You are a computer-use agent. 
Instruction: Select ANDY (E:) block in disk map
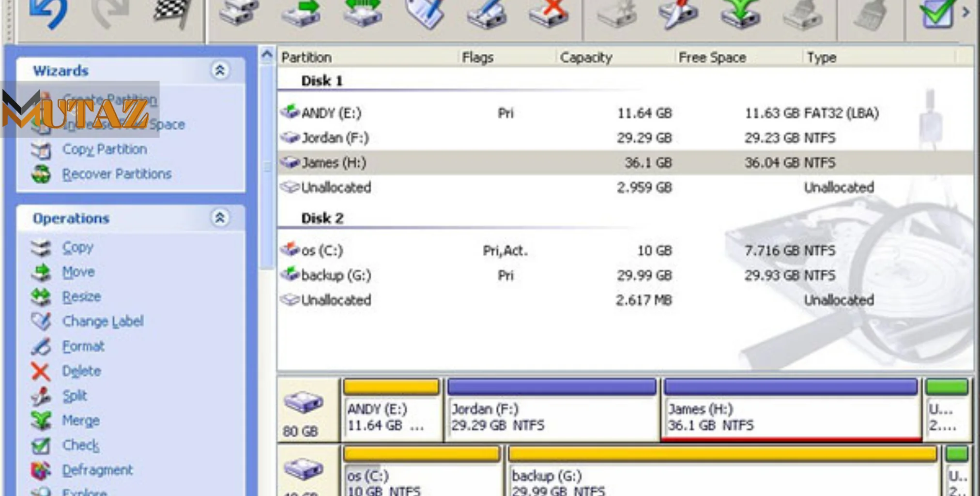(x=391, y=410)
